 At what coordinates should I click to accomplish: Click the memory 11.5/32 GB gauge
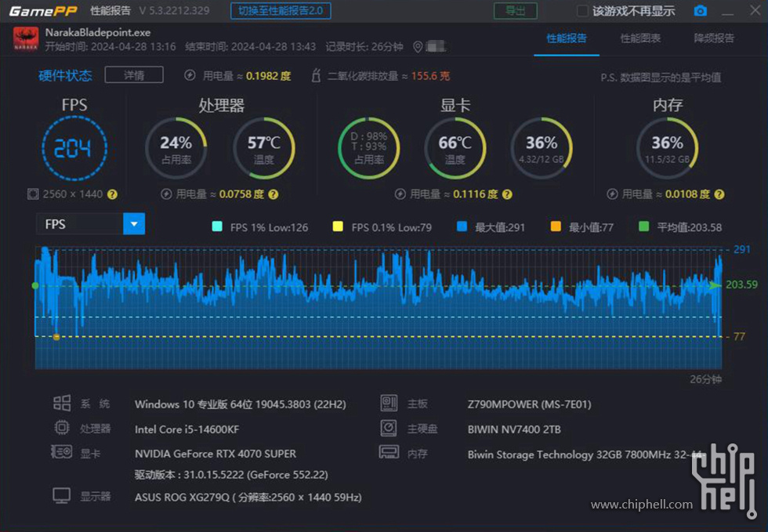667,148
